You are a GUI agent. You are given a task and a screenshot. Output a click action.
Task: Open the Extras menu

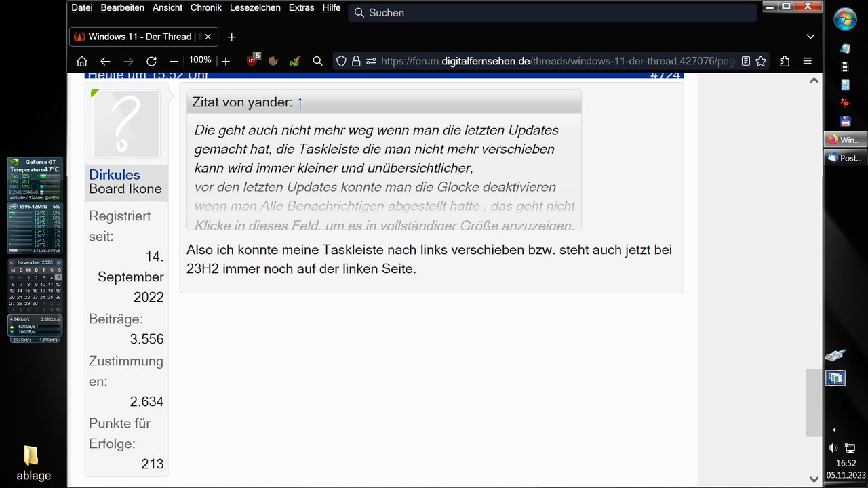(301, 7)
